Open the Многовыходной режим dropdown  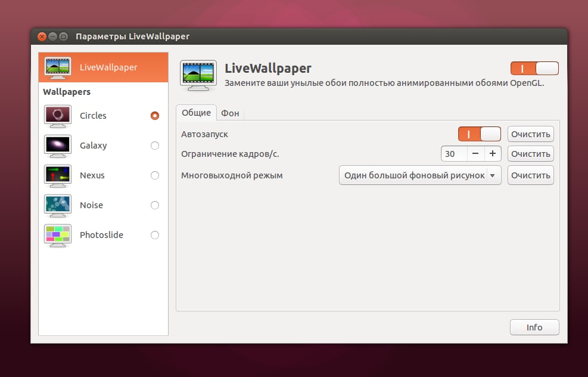point(420,175)
